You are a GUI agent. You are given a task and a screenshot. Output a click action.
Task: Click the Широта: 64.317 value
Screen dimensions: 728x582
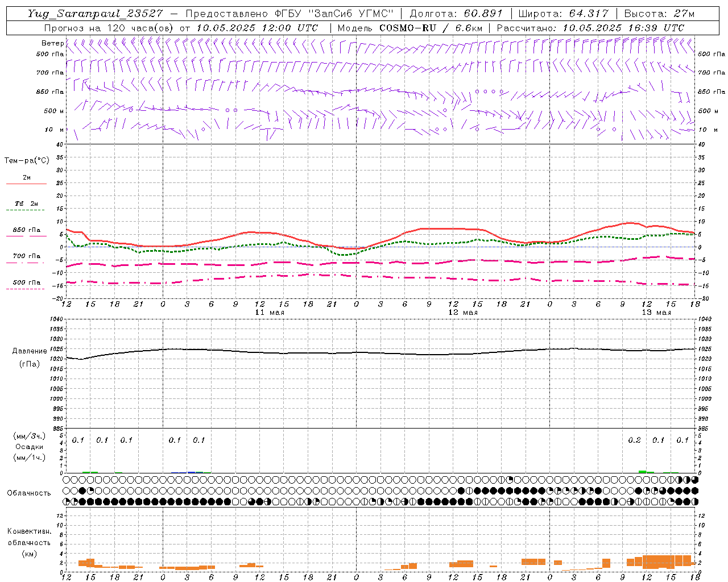[563, 14]
